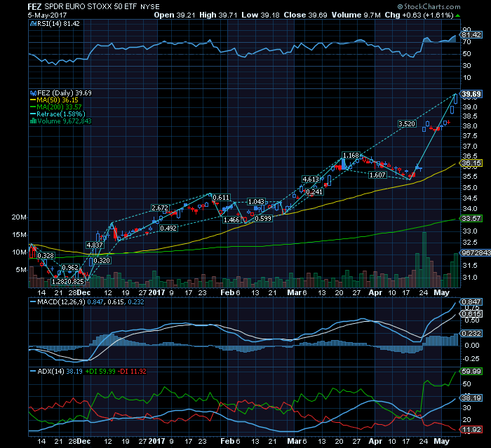Click the blue MACD legend line marker
The height and width of the screenshot is (448, 491).
pyautogui.click(x=33, y=301)
